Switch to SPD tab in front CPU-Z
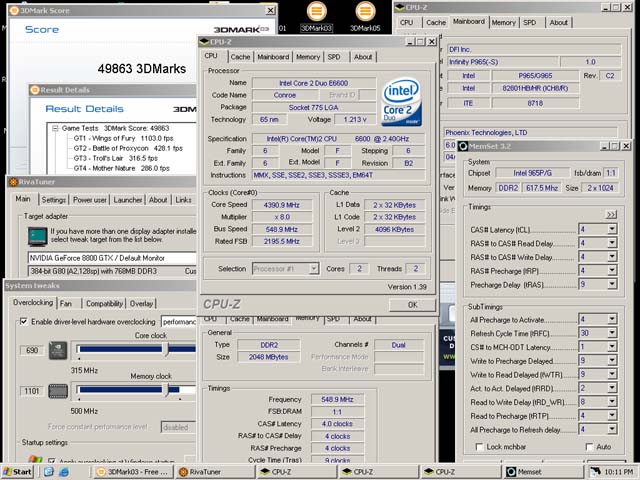 coord(334,57)
